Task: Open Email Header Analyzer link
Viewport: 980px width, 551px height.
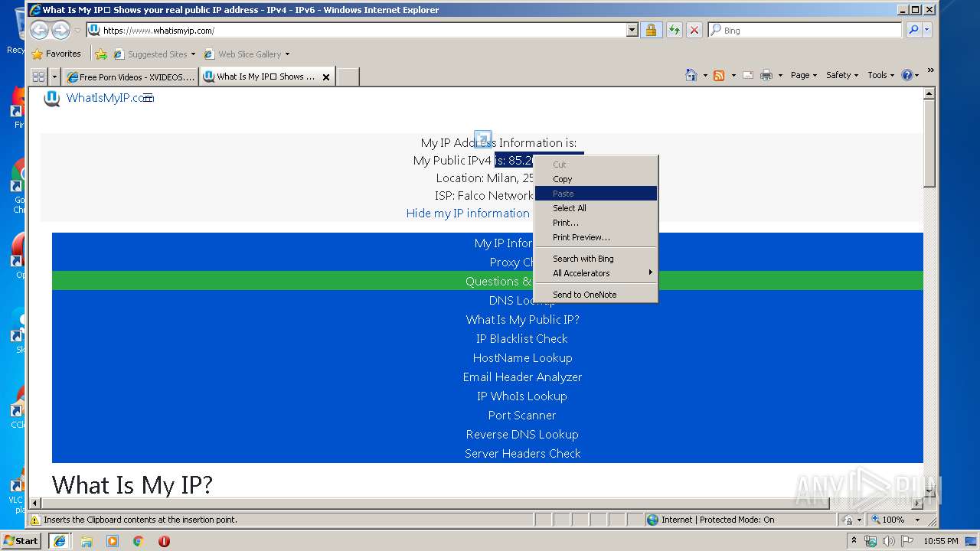Action: 522,377
